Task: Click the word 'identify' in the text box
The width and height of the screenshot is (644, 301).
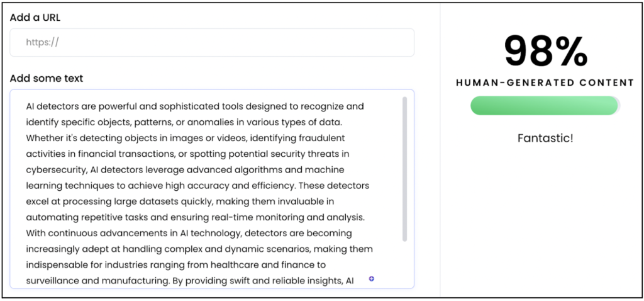Action: click(43, 122)
